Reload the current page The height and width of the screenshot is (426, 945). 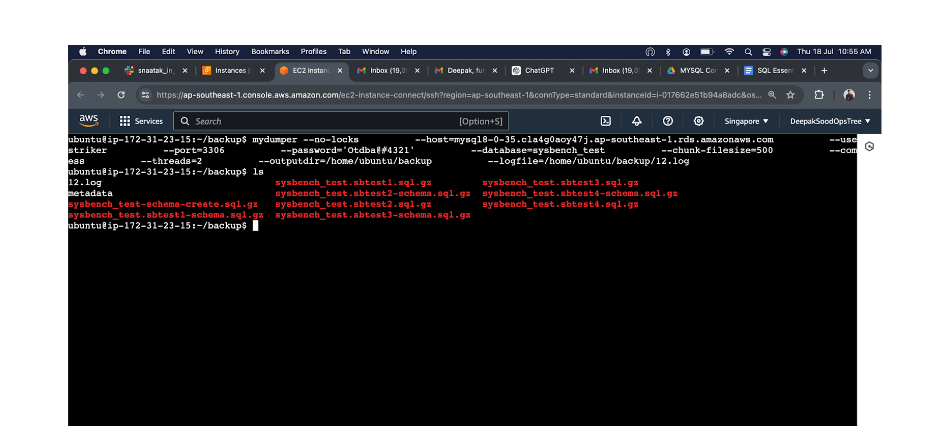121,95
